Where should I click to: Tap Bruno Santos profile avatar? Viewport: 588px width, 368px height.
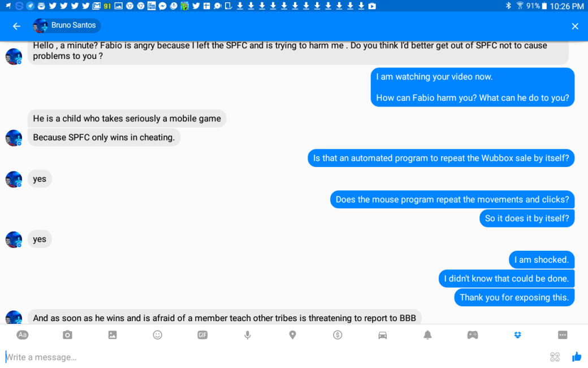[41, 25]
